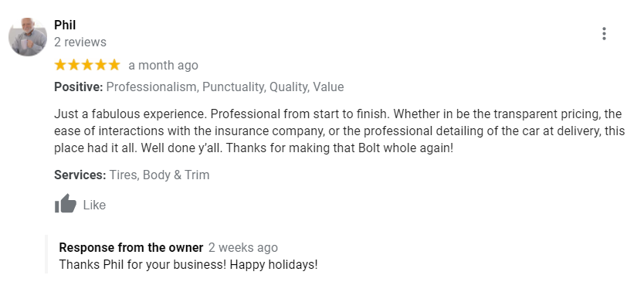
Task: Click the thumbs-up icon
Action: 66,203
